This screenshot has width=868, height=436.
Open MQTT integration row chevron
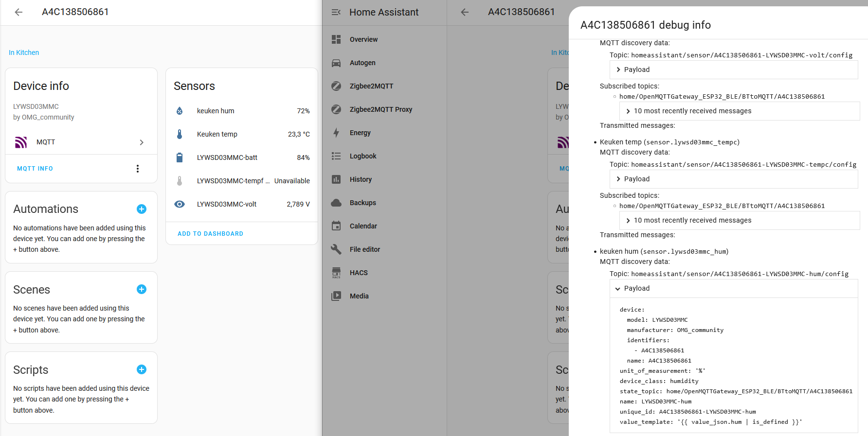tap(142, 142)
